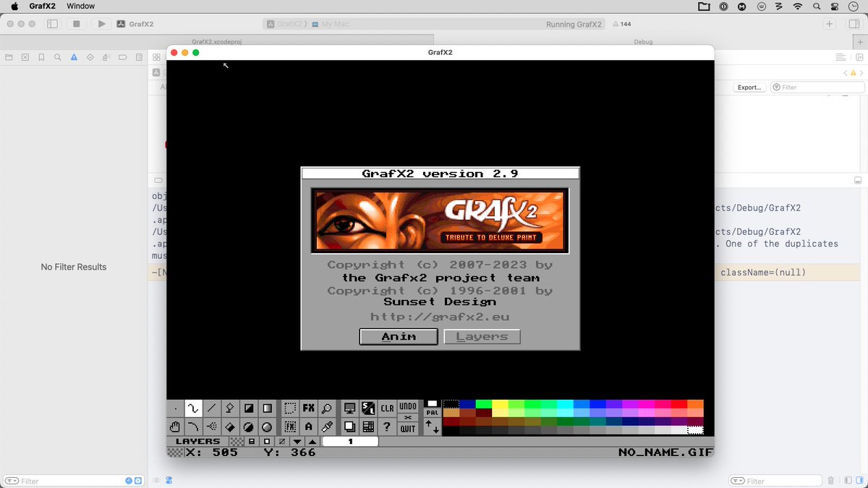The height and width of the screenshot is (488, 868).
Task: Open macOS Control Center icon
Action: (835, 6)
